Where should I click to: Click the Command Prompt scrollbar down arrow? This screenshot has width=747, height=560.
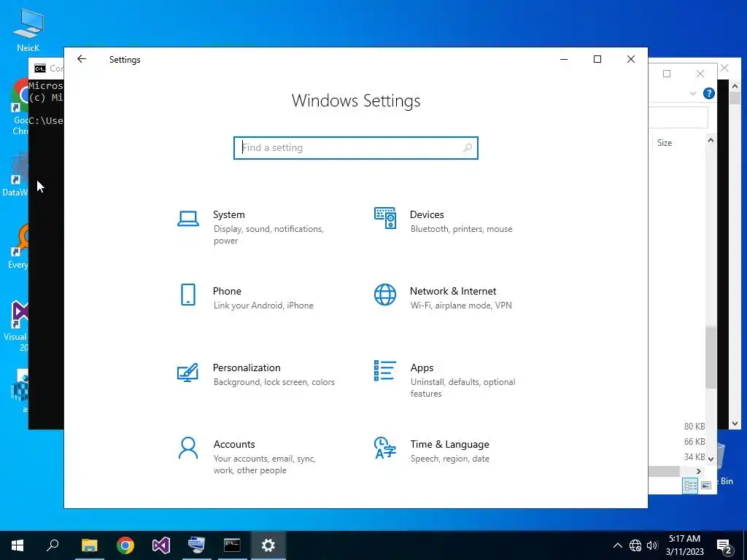pos(735,424)
